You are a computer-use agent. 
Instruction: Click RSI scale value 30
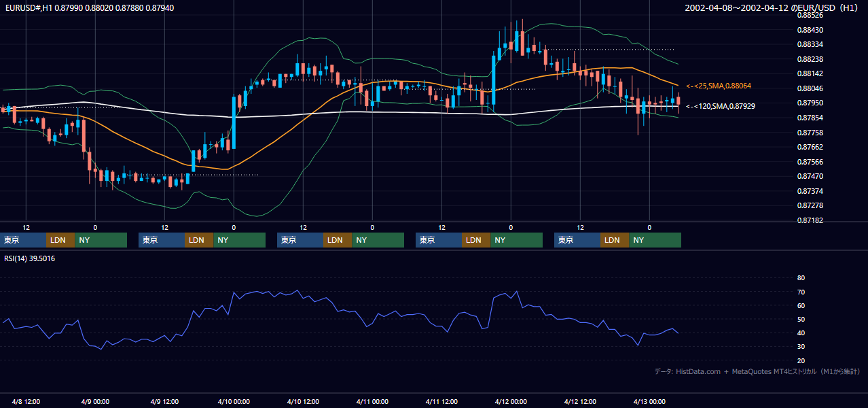click(x=801, y=347)
